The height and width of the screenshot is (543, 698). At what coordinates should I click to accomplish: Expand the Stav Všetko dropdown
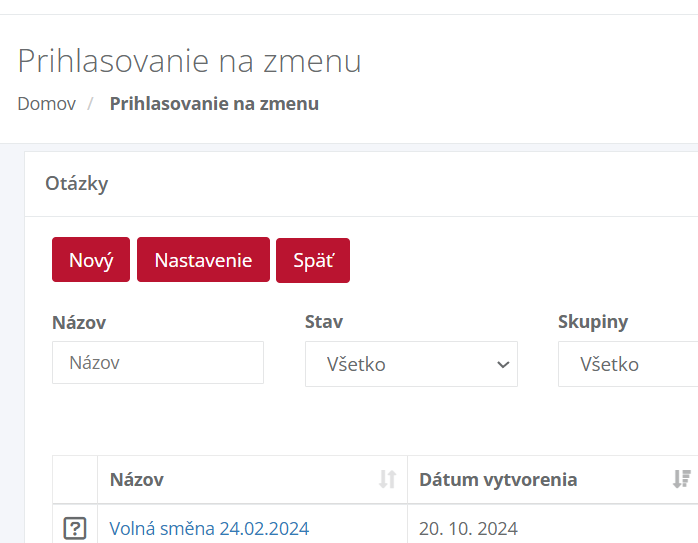click(x=411, y=364)
